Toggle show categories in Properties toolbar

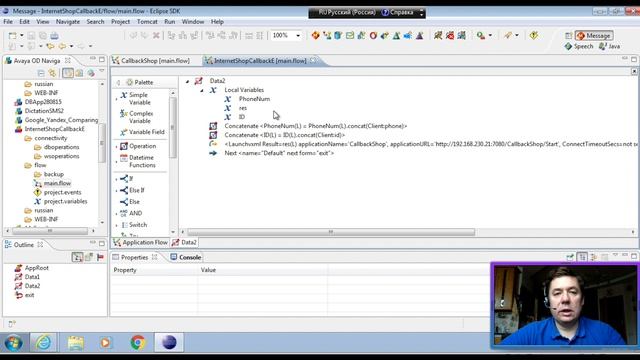(583, 257)
